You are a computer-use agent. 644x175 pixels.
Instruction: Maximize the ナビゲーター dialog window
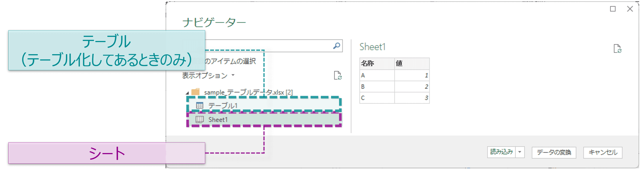[x=613, y=9]
